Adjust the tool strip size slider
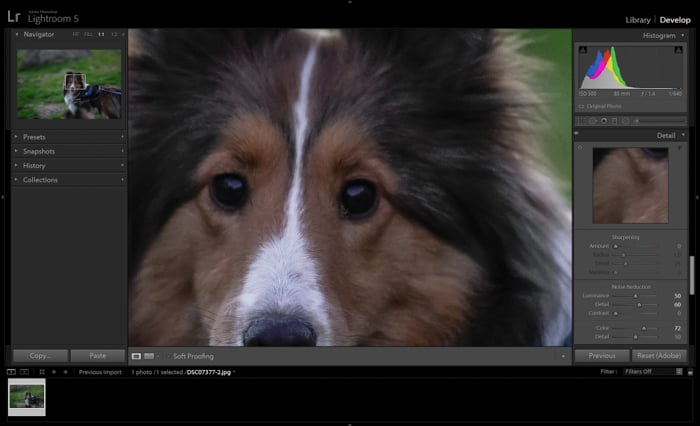The image size is (700, 426). click(x=637, y=121)
